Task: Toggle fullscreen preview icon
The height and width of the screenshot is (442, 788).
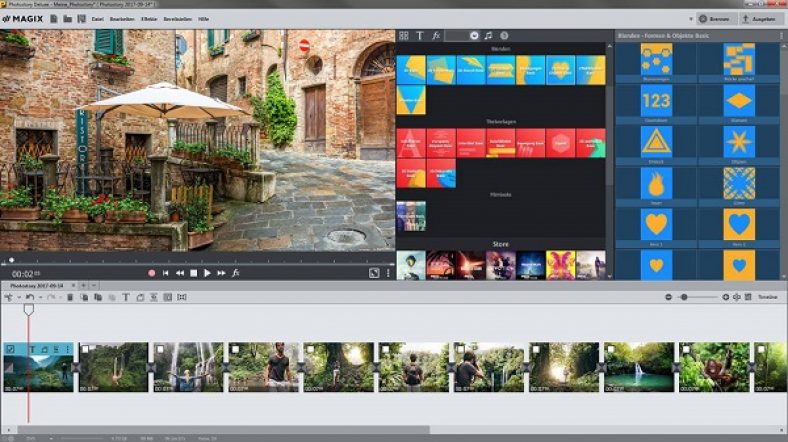Action: pyautogui.click(x=373, y=272)
